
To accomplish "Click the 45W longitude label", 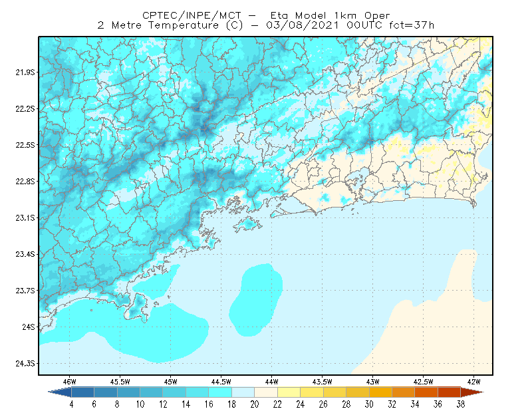I will point(171,382).
